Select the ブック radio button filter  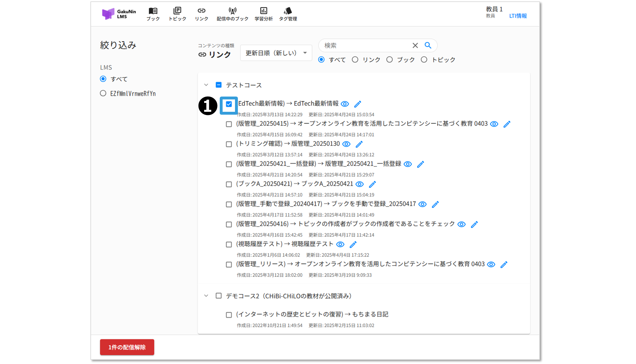[x=390, y=60]
